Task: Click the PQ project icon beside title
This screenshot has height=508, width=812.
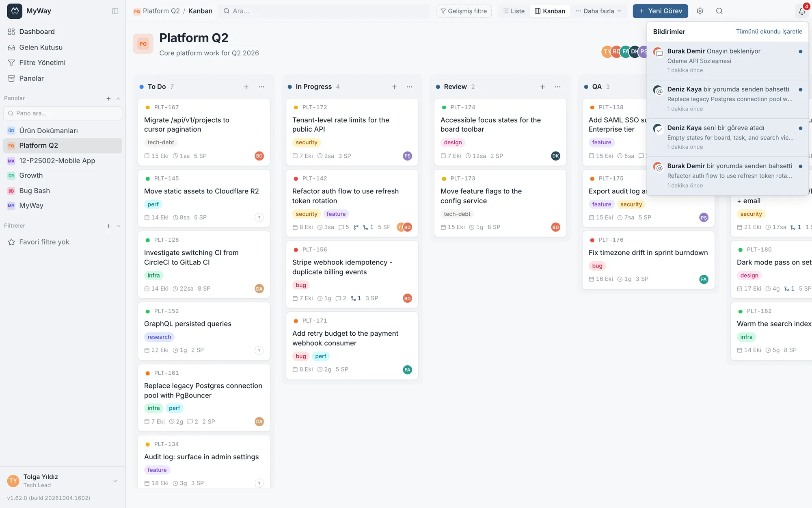Action: click(143, 44)
